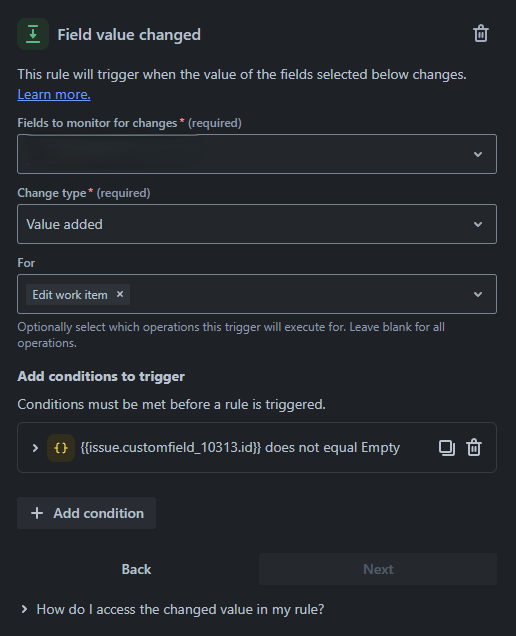Click the condition text does not equal Empty

332,447
